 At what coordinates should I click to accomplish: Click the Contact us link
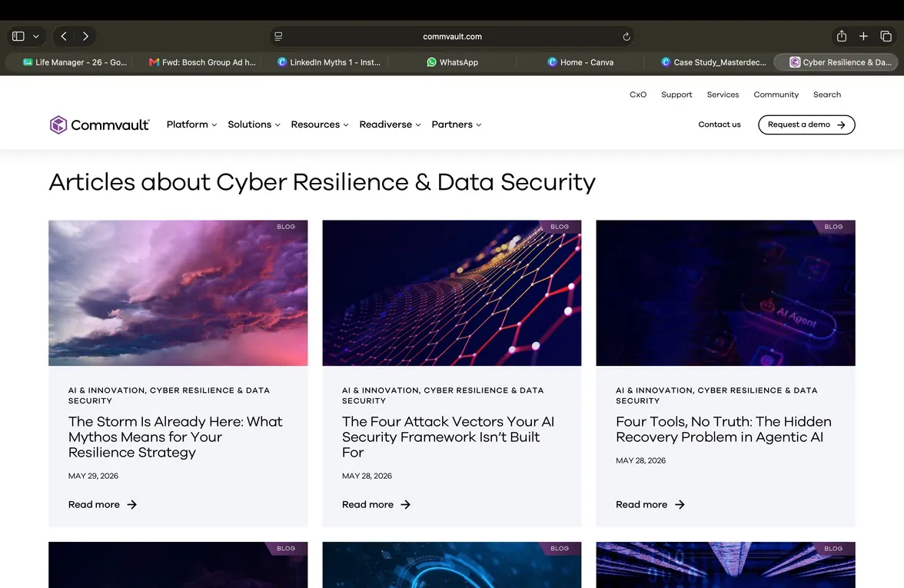(720, 125)
